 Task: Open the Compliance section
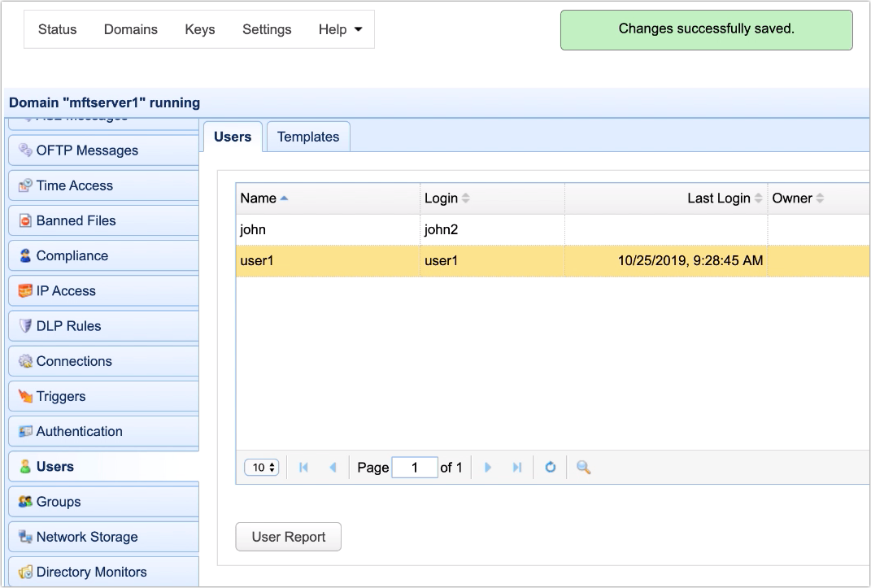(74, 255)
